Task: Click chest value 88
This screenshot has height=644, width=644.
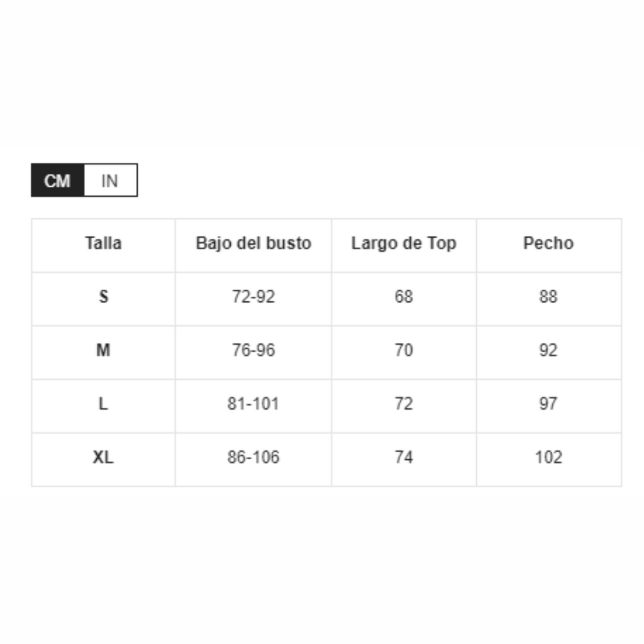Action: [548, 297]
